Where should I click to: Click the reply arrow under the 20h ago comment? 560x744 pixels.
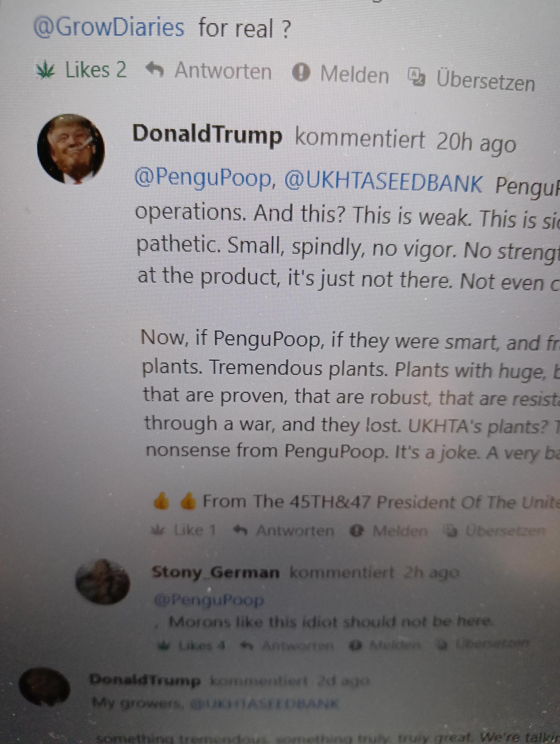(240, 530)
